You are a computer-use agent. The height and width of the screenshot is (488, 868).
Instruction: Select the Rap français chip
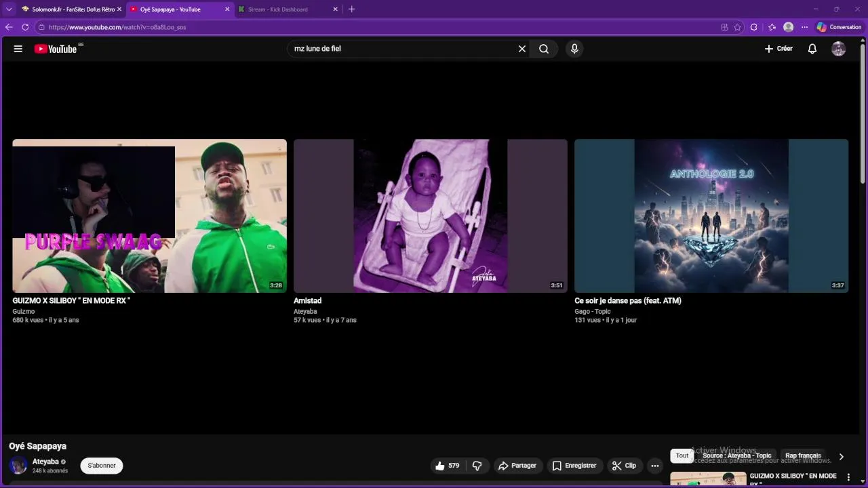803,455
